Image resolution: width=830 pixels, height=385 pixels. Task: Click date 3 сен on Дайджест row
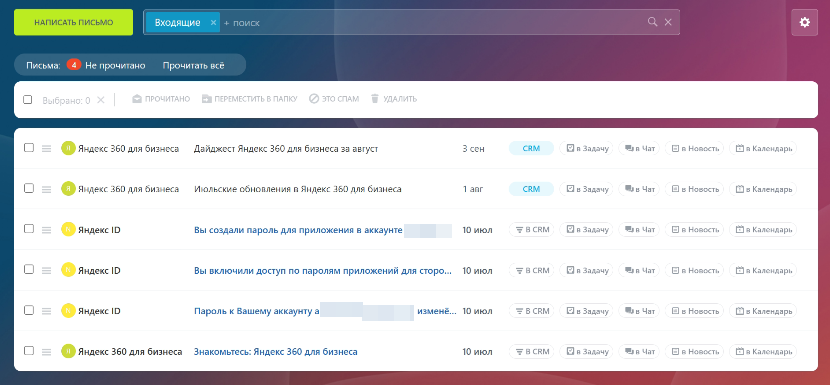point(473,149)
